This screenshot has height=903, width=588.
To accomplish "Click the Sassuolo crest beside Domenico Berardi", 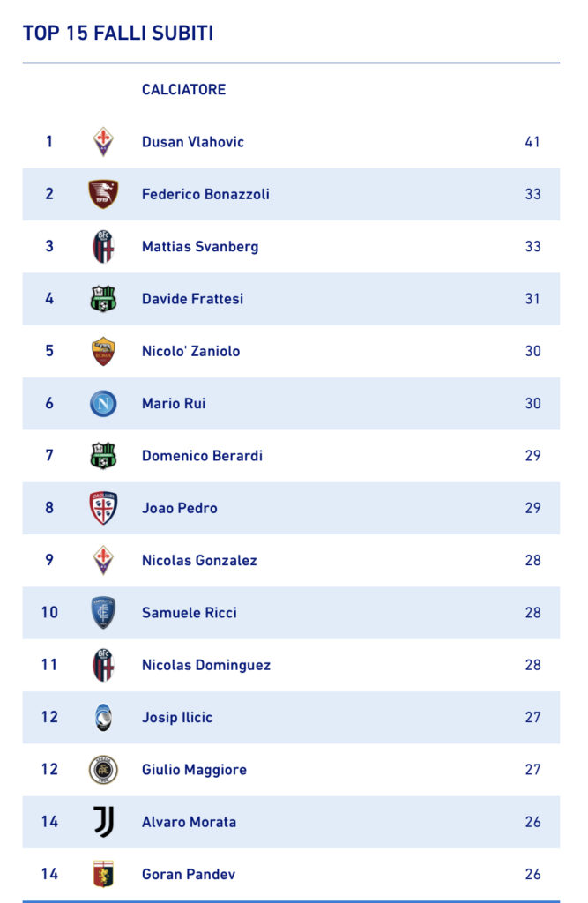I will coord(103,456).
